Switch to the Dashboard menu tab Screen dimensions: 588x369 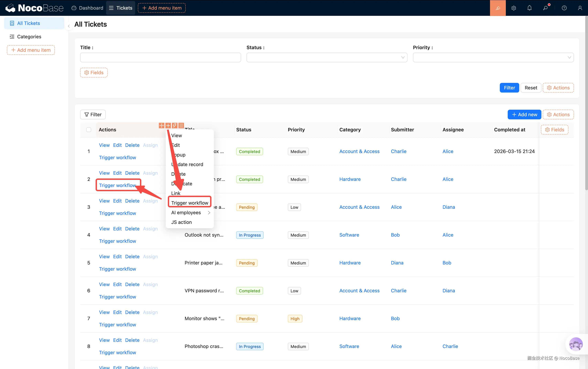click(x=87, y=8)
